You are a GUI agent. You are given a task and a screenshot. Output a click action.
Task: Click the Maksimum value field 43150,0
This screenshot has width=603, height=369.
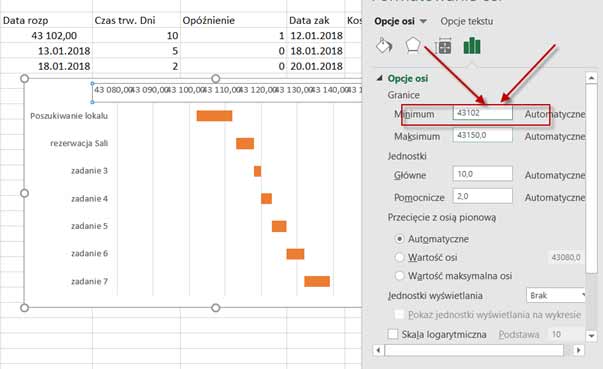pyautogui.click(x=483, y=135)
